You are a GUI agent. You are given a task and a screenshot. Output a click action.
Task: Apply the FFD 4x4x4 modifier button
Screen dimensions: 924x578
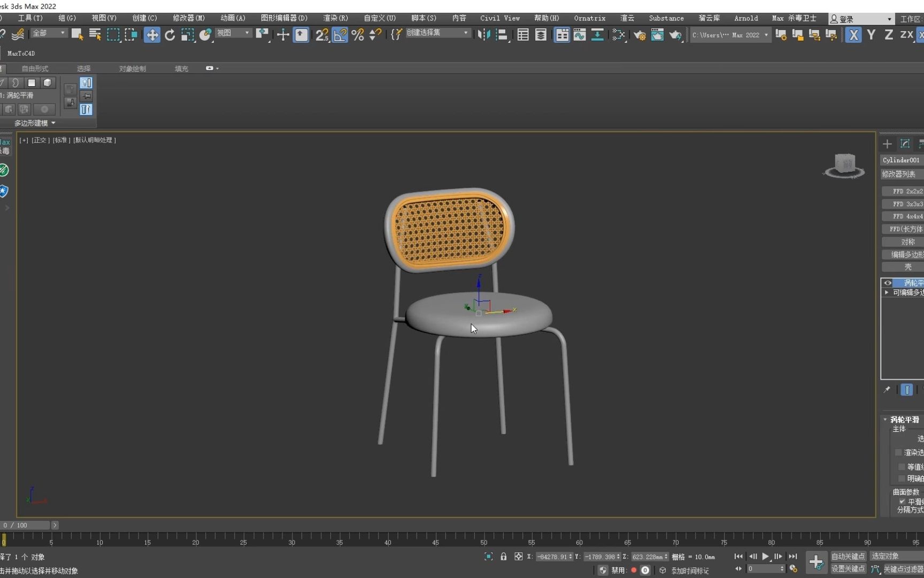pyautogui.click(x=907, y=216)
